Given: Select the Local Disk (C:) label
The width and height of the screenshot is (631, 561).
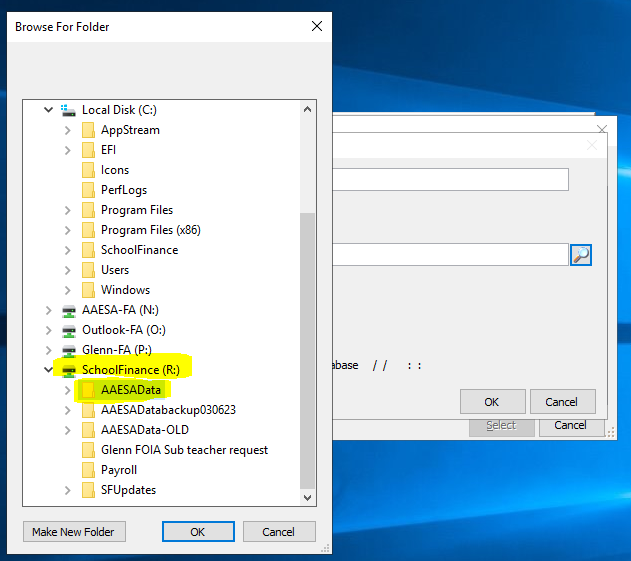Looking at the screenshot, I should tap(120, 110).
